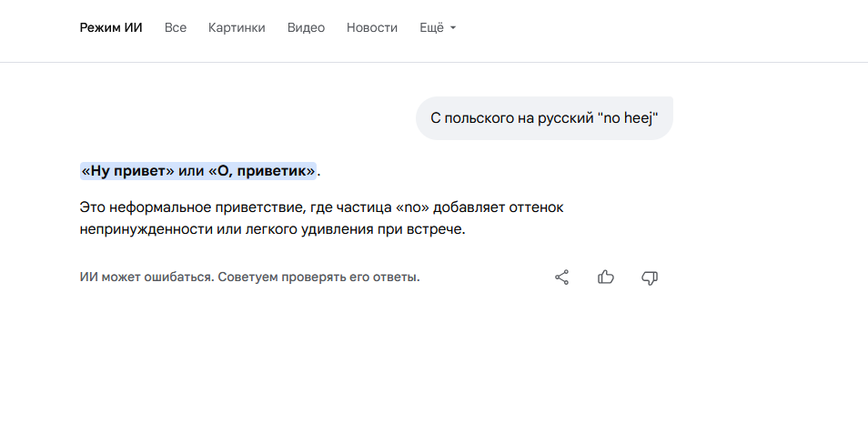Click the user query message bubble

pyautogui.click(x=544, y=118)
